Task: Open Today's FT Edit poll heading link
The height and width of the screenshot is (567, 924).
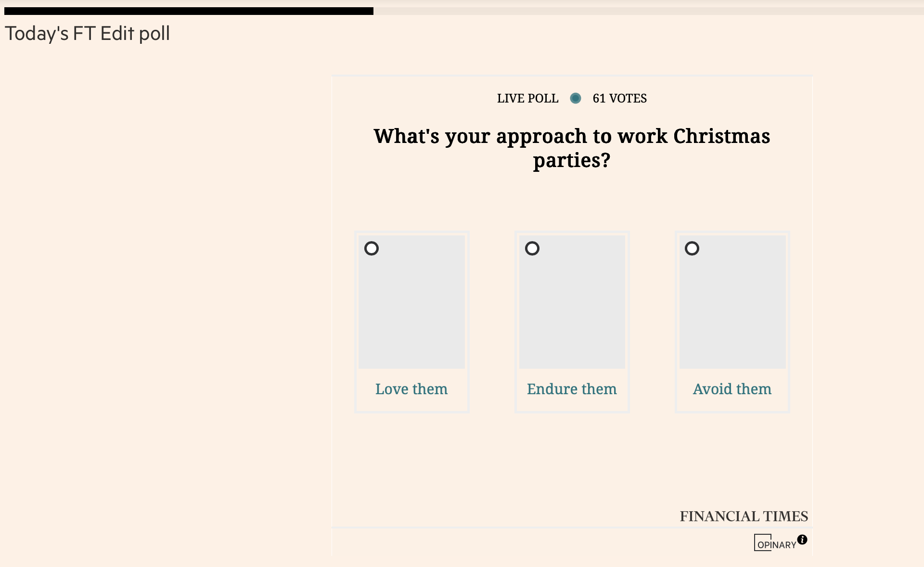Action: click(x=88, y=33)
